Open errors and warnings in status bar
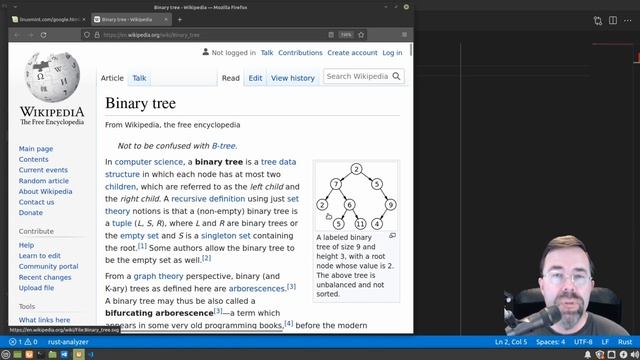 click(x=23, y=342)
